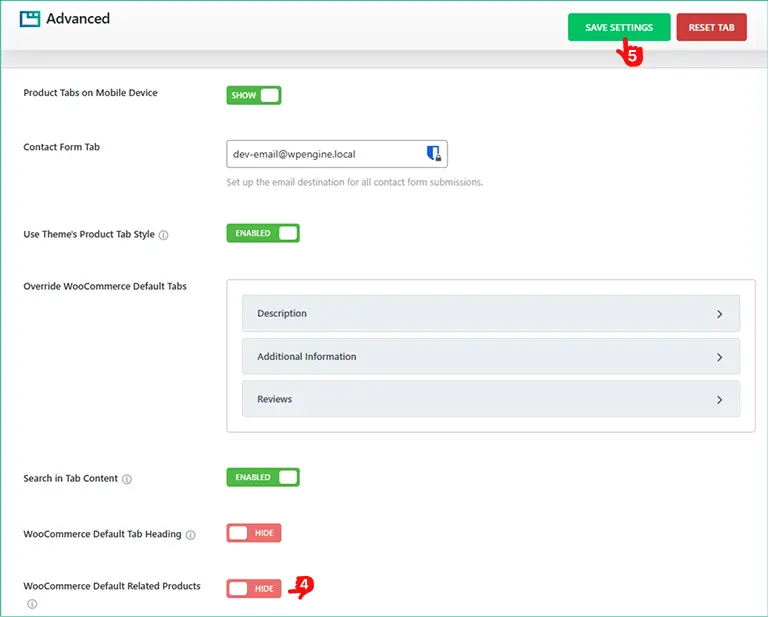Click info icon beside Search in Tab Content
This screenshot has width=769, height=617.
point(127,479)
